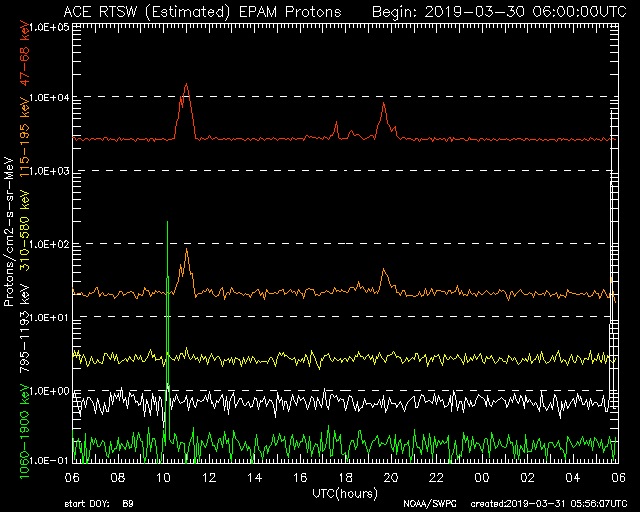The image size is (640, 512).
Task: Click the plot title ACE RTSW EPAM Protons
Action: (x=201, y=11)
